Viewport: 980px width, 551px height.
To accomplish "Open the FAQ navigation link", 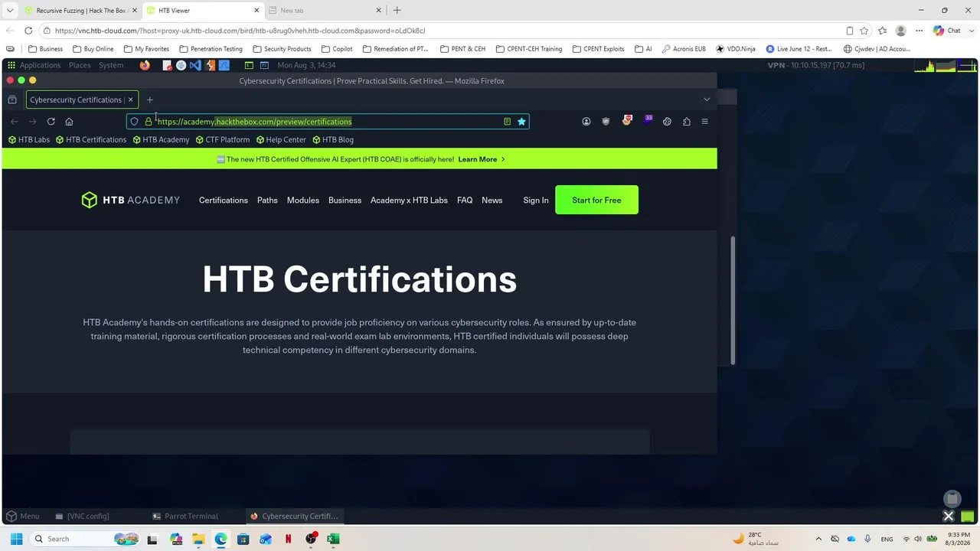I will (465, 201).
